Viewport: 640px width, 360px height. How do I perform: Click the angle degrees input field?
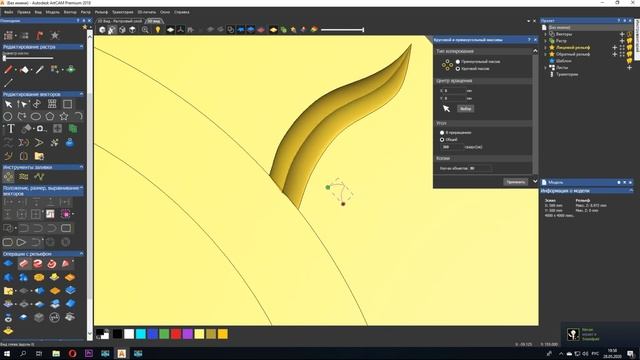(x=452, y=147)
